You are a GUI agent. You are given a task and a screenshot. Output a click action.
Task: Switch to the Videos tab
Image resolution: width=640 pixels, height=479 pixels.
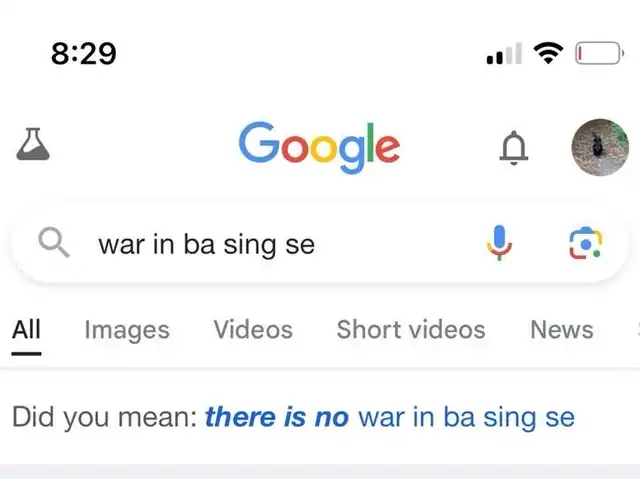click(253, 330)
